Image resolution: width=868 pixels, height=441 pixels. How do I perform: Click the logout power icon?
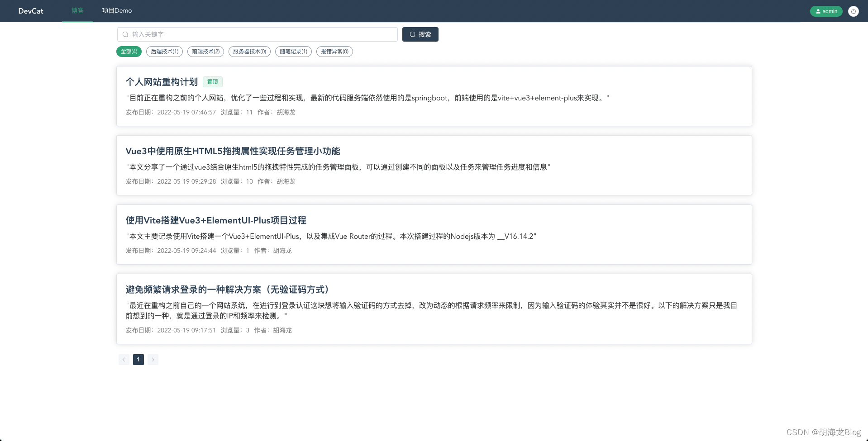click(x=854, y=11)
